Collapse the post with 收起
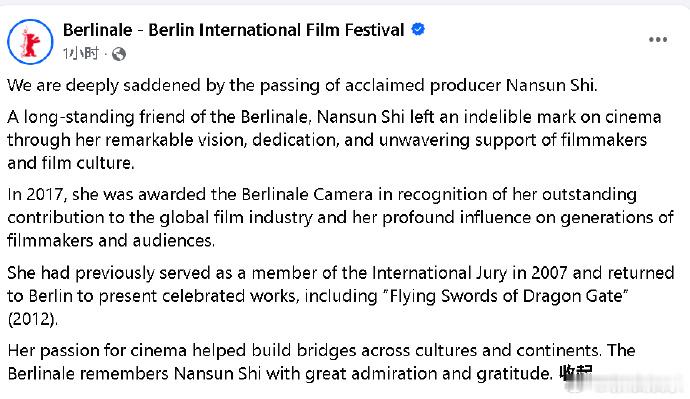690x399 pixels. 576,373
